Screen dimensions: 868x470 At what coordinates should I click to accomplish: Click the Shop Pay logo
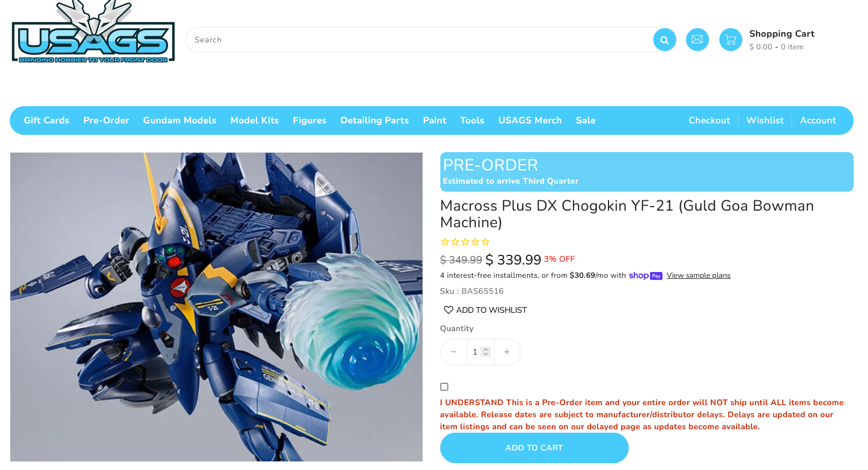pos(645,276)
